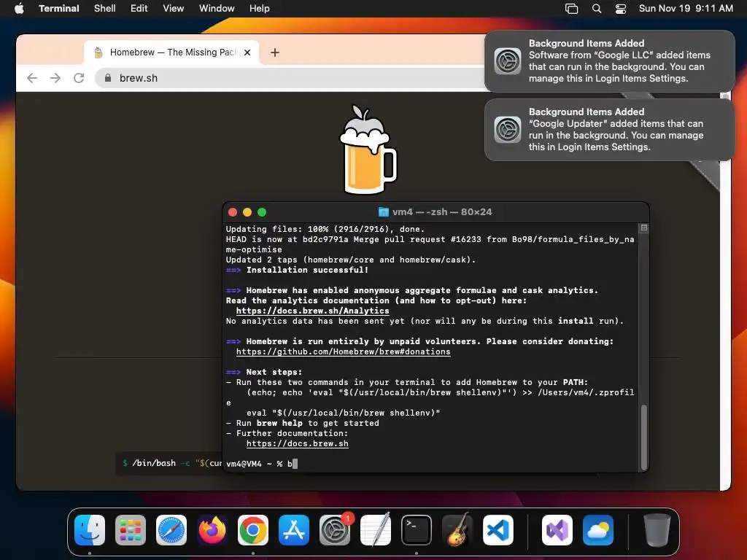Open a new Chrome tab
The height and width of the screenshot is (560, 747).
[x=275, y=52]
